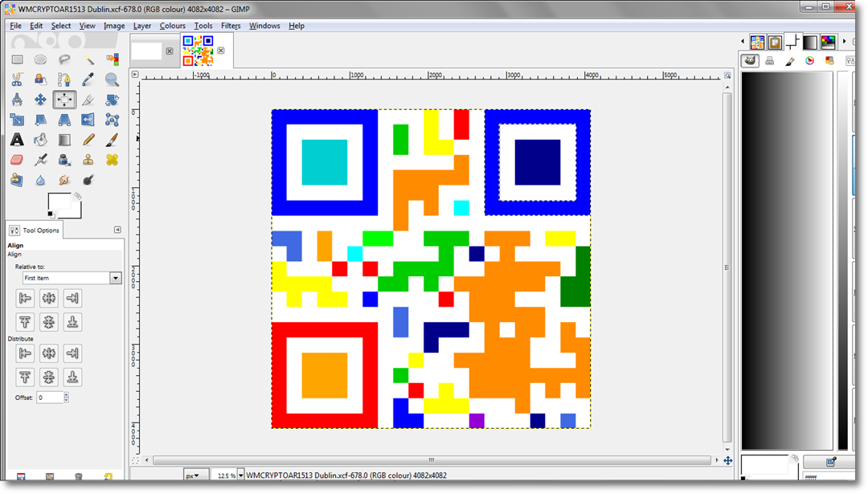Select the Cage Transform tool

(x=113, y=120)
